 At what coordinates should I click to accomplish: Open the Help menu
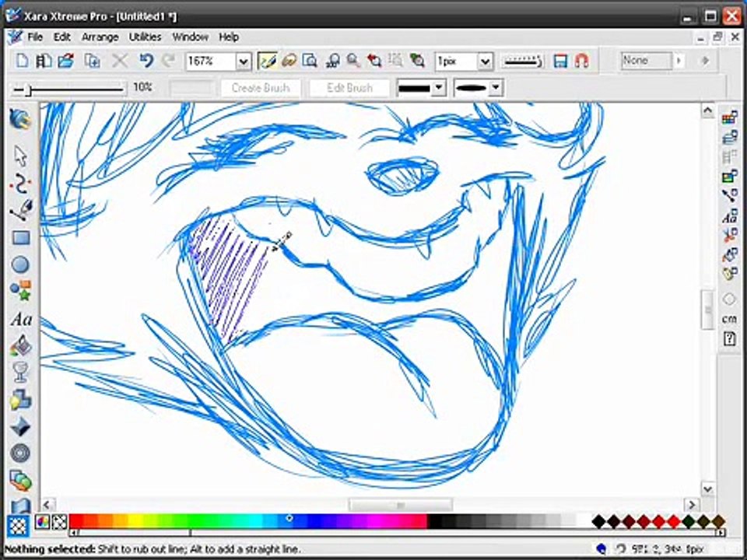[229, 37]
